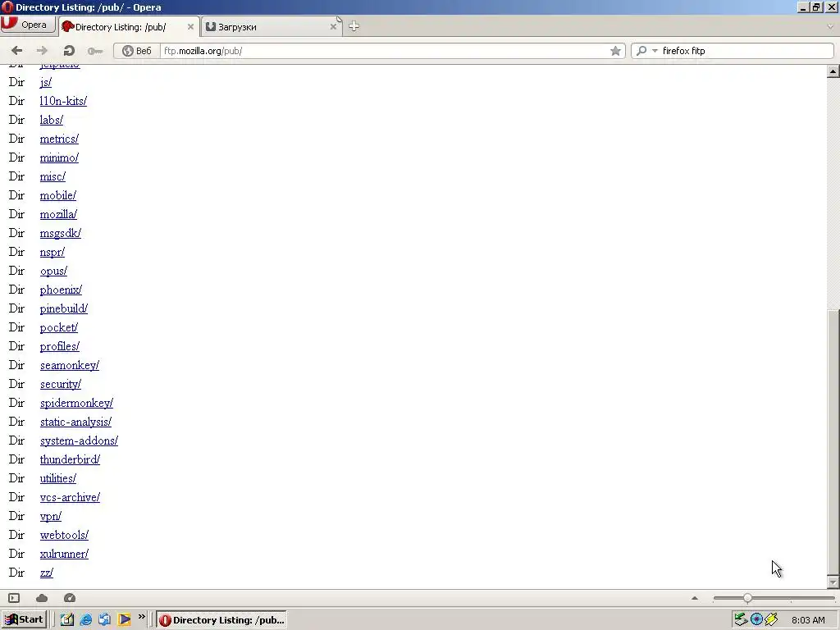
Task: Open the opus/ directory link
Action: pos(53,271)
